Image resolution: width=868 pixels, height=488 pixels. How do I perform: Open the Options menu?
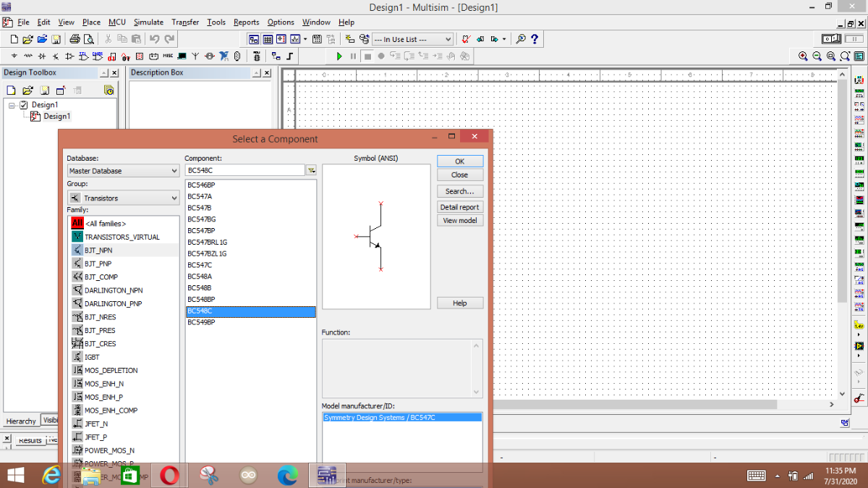click(x=281, y=22)
